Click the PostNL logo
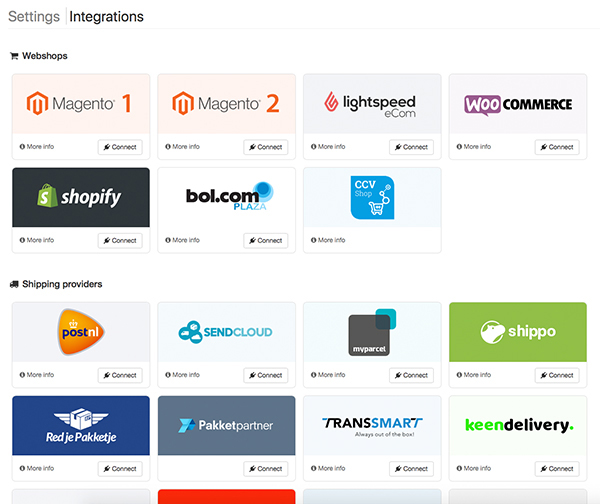The height and width of the screenshot is (504, 600). point(81,332)
